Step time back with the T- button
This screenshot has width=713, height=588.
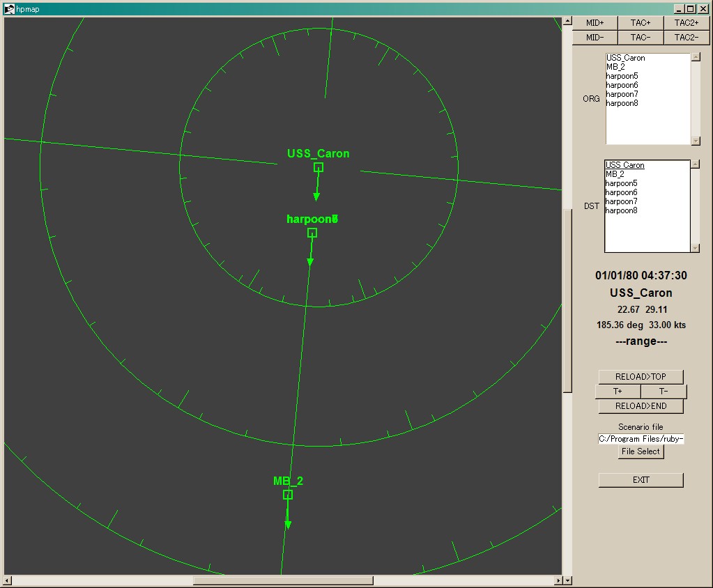tap(664, 392)
